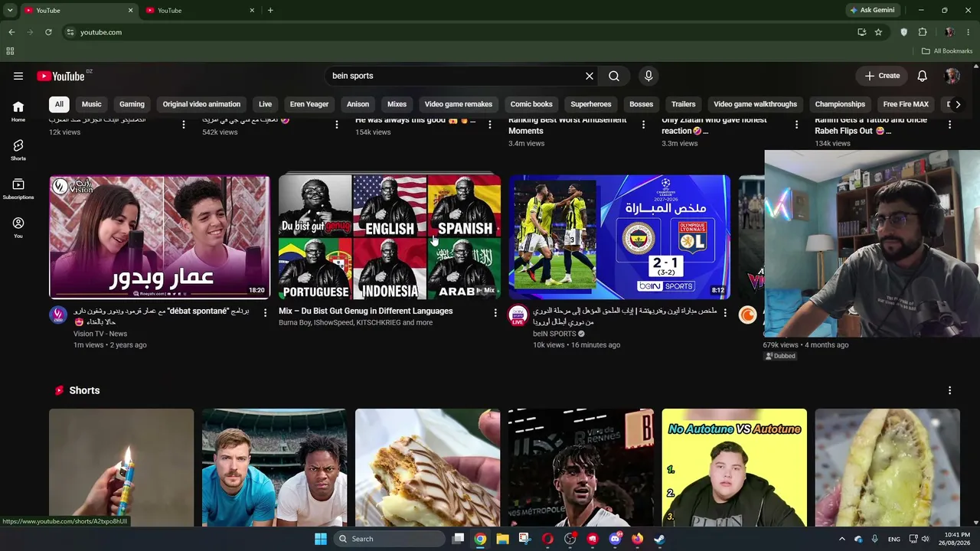Select the Superheroes filter chip

(x=591, y=104)
